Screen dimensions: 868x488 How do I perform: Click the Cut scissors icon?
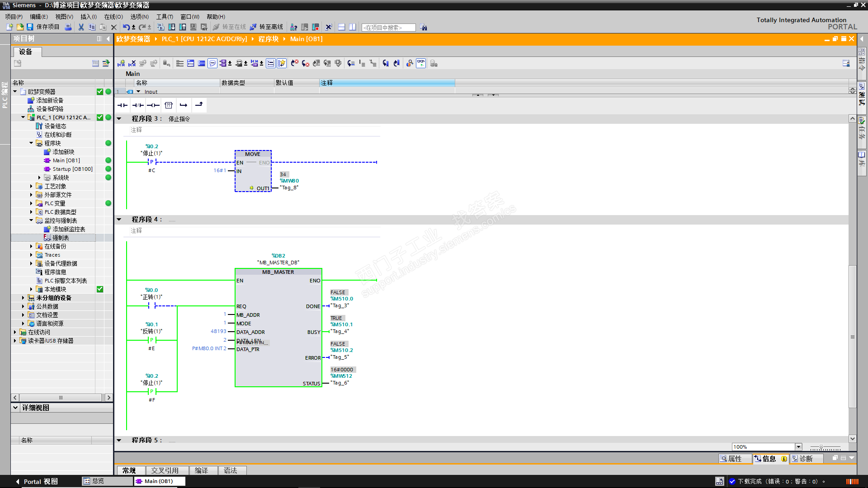[81, 27]
